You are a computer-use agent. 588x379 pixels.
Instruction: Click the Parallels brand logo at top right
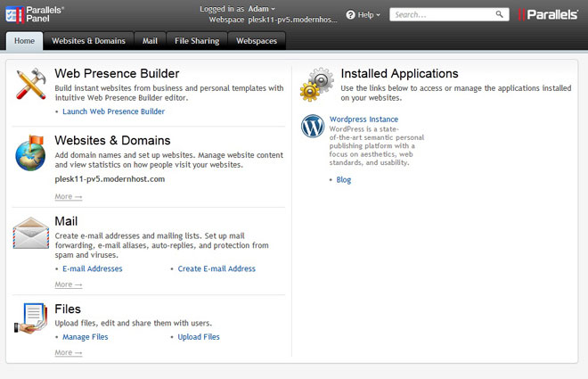(x=548, y=14)
